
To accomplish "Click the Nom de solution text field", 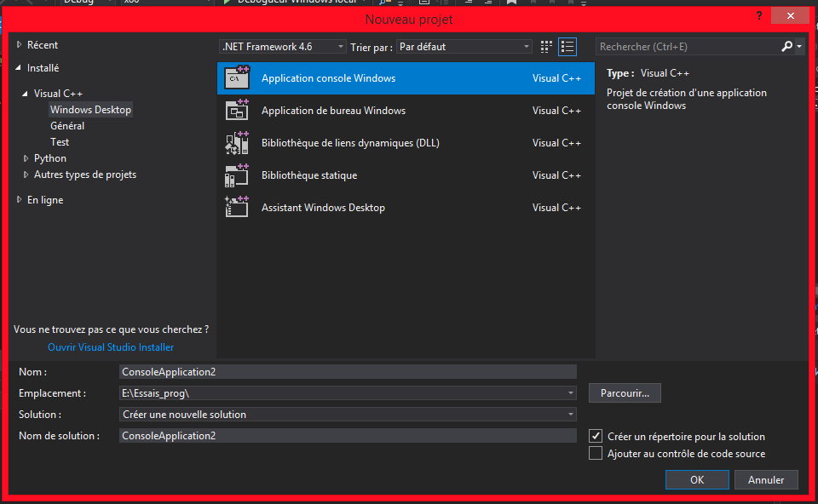I will (348, 436).
